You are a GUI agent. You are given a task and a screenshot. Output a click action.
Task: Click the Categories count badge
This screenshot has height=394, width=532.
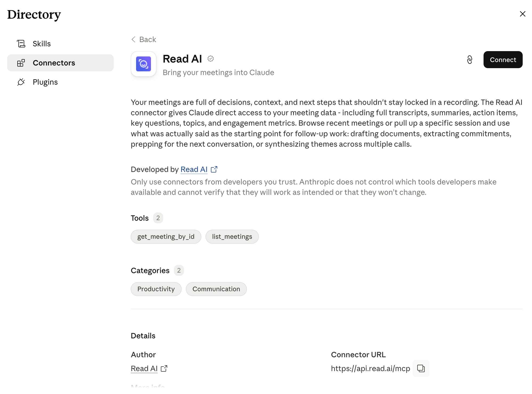[x=179, y=270]
